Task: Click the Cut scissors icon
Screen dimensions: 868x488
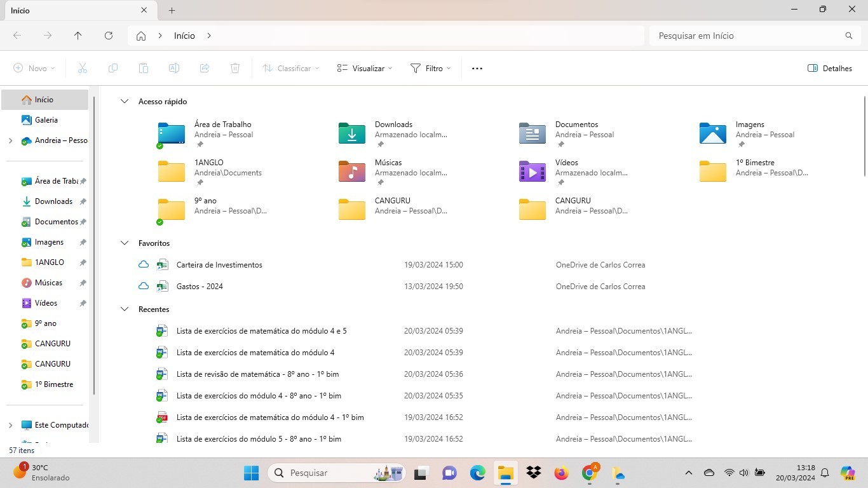Action: pyautogui.click(x=83, y=68)
